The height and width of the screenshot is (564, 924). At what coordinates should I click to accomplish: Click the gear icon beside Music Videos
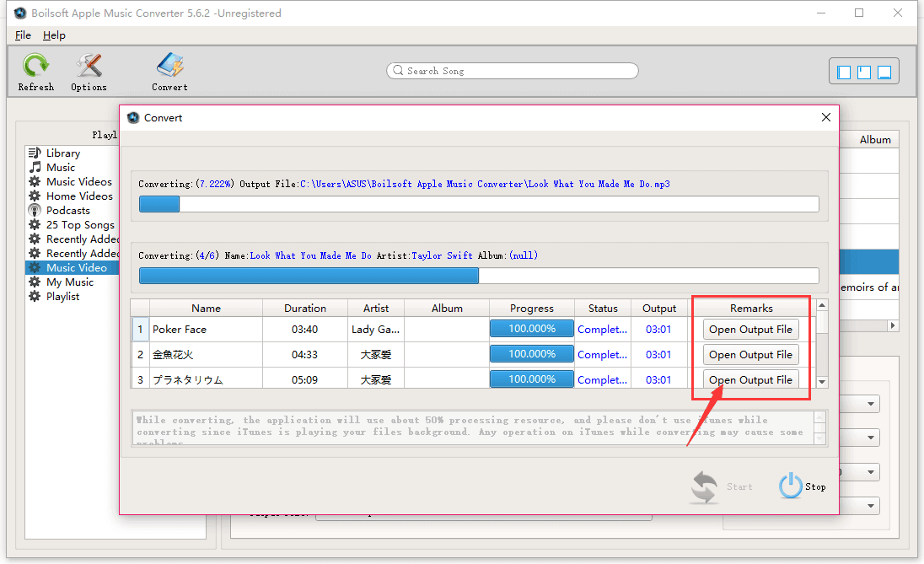click(35, 181)
